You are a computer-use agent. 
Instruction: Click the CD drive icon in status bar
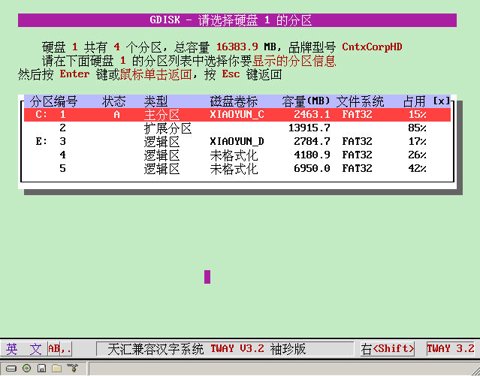pyautogui.click(x=27, y=368)
